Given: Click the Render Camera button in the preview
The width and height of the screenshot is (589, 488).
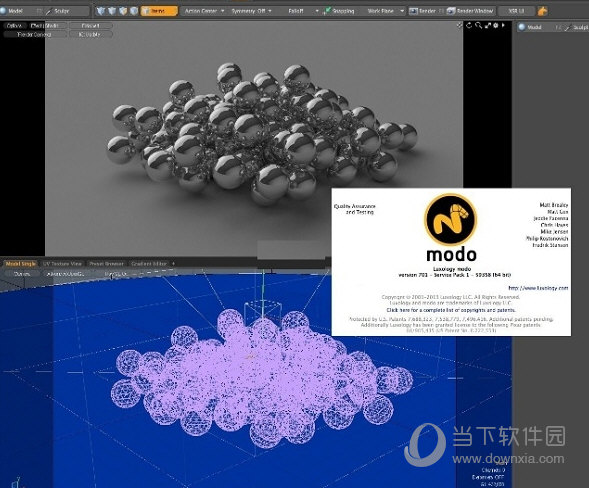Looking at the screenshot, I should pos(34,34).
